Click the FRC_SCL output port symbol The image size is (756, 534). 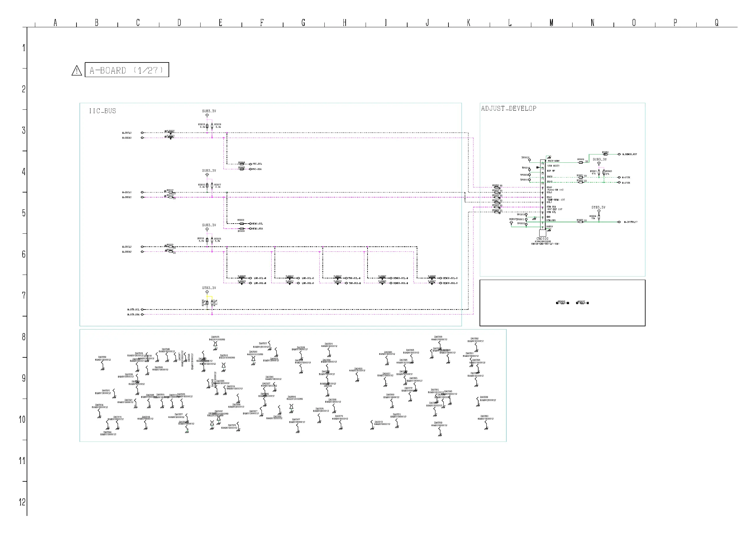tap(251, 164)
